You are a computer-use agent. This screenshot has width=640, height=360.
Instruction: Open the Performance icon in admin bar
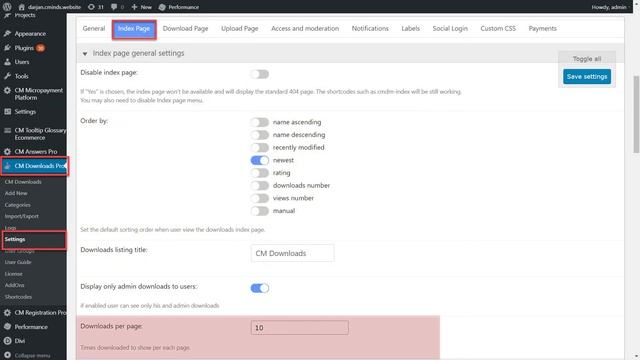click(x=162, y=7)
